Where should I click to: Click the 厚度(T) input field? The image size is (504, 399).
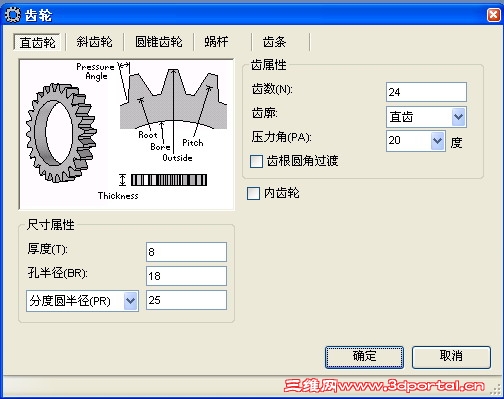click(186, 252)
